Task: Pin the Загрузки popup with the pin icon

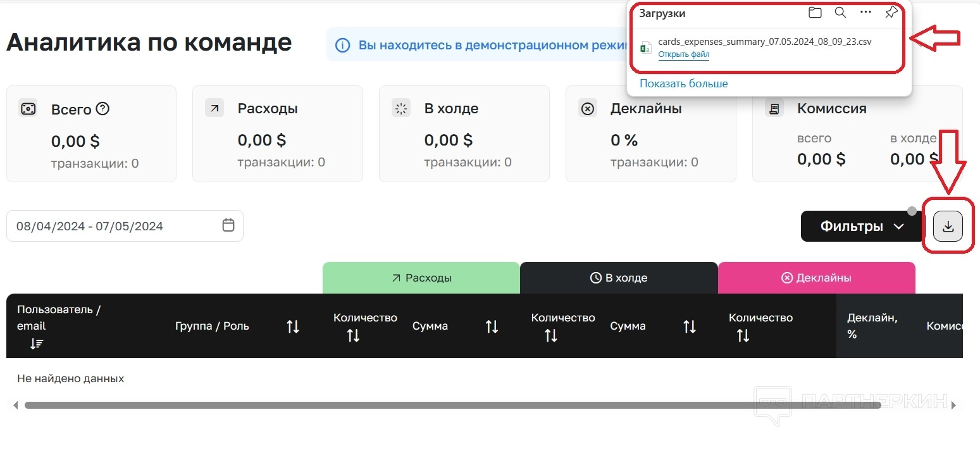Action: point(891,13)
